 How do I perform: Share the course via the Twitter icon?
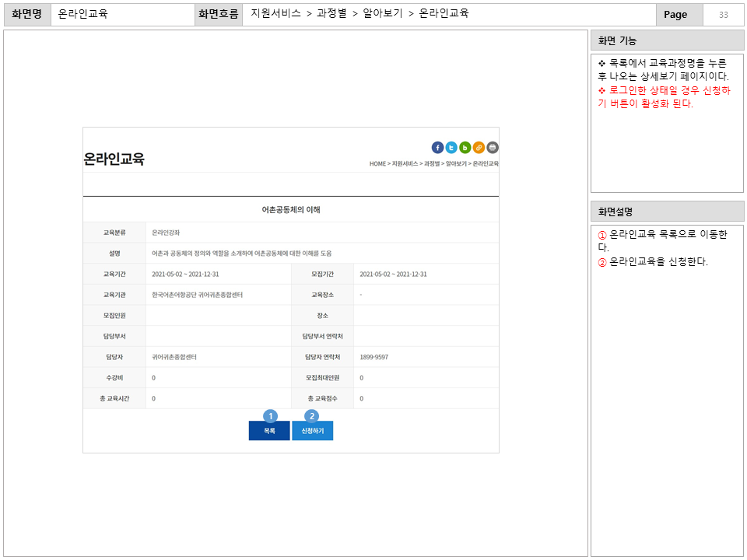coord(451,147)
